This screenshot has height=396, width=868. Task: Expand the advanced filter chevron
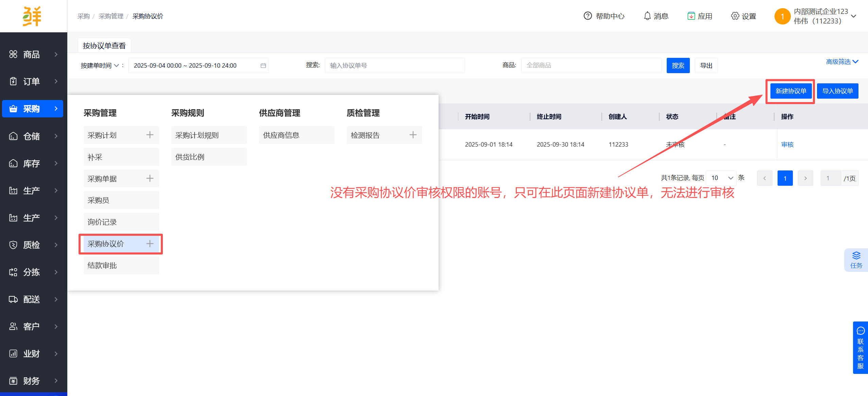click(x=855, y=62)
